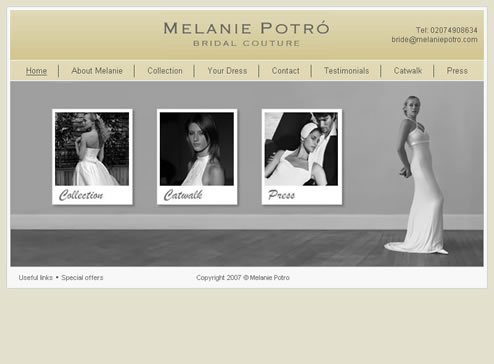Open Catwalk in the navigation bar
Image resolution: width=494 pixels, height=364 pixels.
(408, 71)
